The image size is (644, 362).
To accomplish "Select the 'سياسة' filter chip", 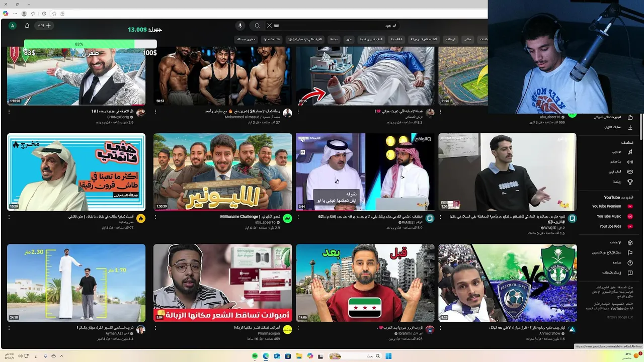I will tap(334, 39).
